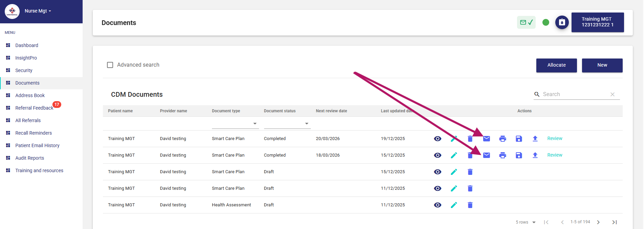Go to Audit Reports menu item
644x229 pixels.
(29, 158)
